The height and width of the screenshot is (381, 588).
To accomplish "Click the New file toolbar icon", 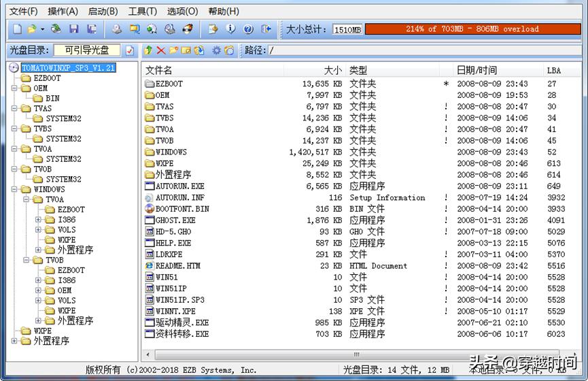I will (x=18, y=29).
